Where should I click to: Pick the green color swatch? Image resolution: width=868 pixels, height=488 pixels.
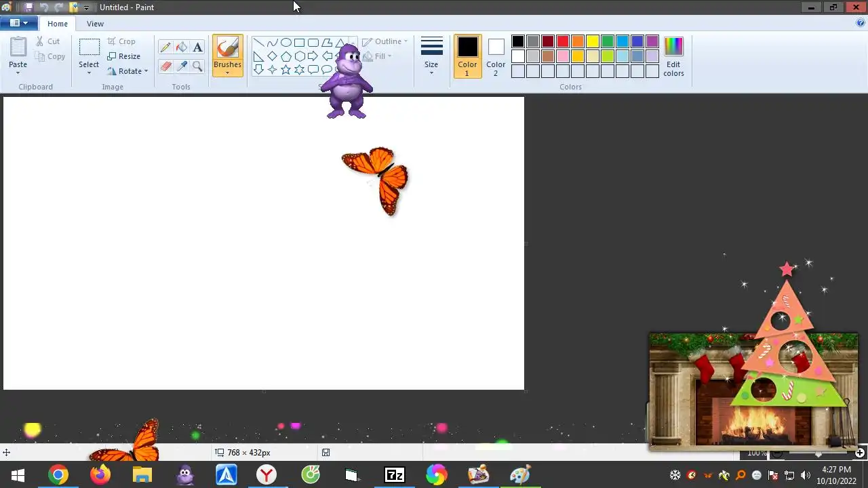tap(608, 41)
